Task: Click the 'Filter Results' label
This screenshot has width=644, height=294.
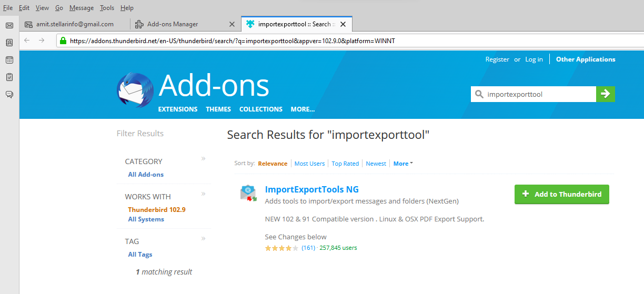Action: [140, 134]
